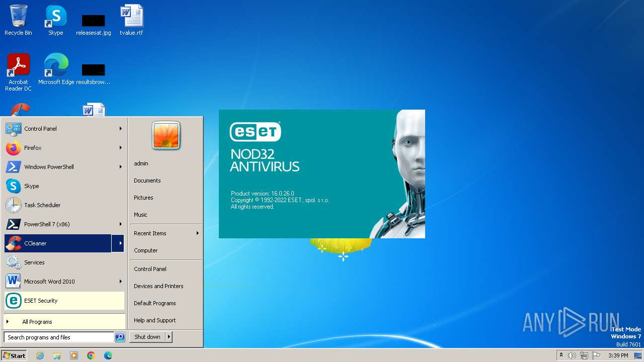
Task: Expand Windows PowerShell jump list arrow
Action: click(x=121, y=167)
